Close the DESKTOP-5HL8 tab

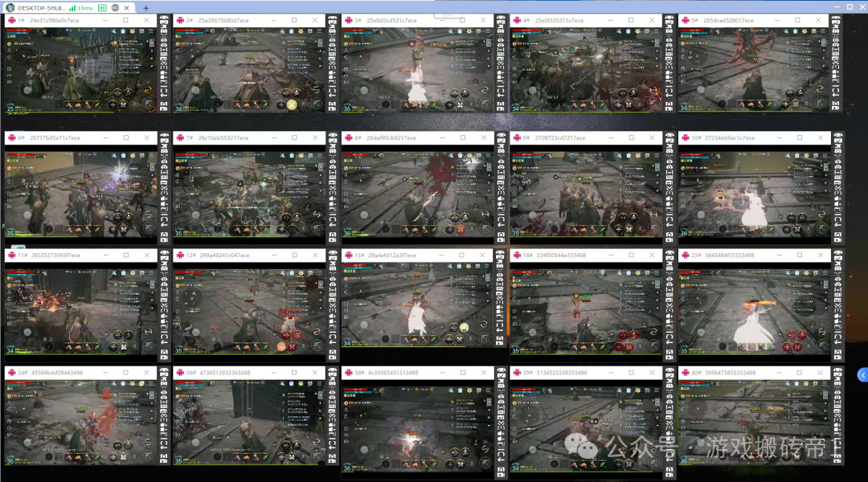pyautogui.click(x=127, y=7)
